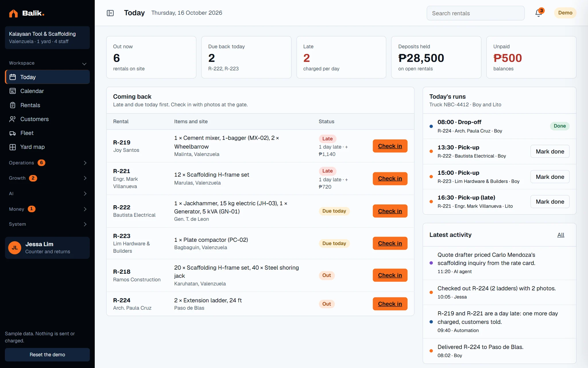The image size is (588, 368).
Task: Click the Demo badge in header
Action: (x=565, y=13)
